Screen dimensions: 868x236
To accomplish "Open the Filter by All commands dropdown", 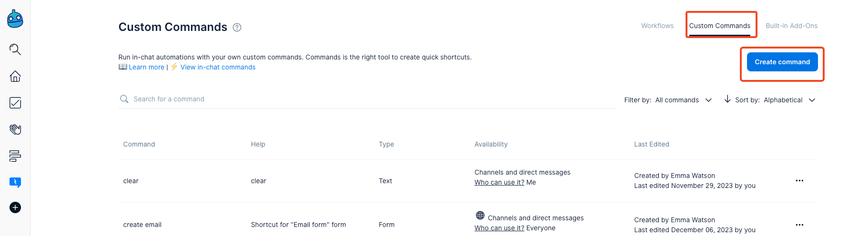I will pyautogui.click(x=668, y=100).
